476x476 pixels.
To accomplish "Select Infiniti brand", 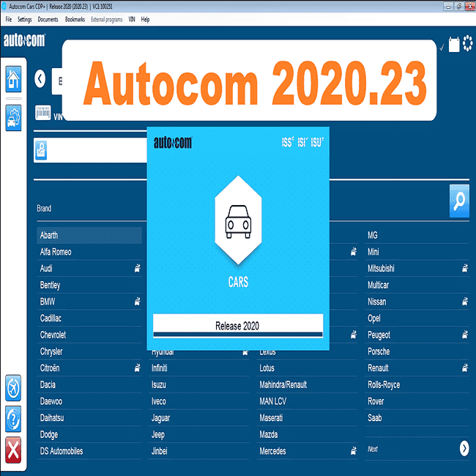I will point(199,368).
